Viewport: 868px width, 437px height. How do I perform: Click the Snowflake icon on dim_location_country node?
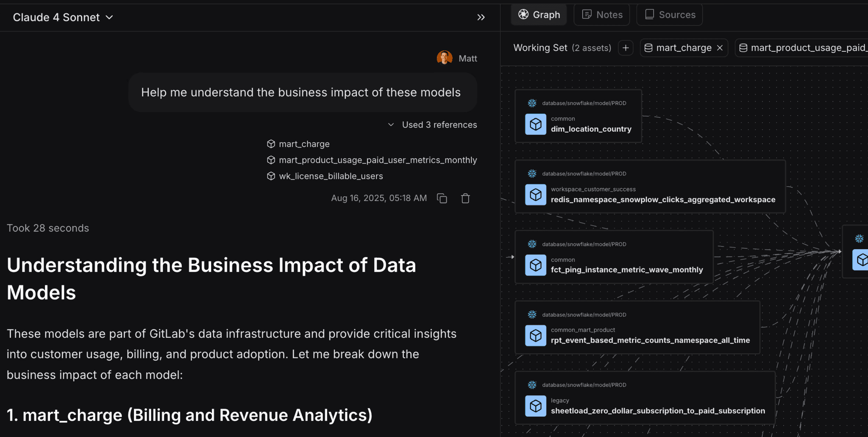[532, 103]
